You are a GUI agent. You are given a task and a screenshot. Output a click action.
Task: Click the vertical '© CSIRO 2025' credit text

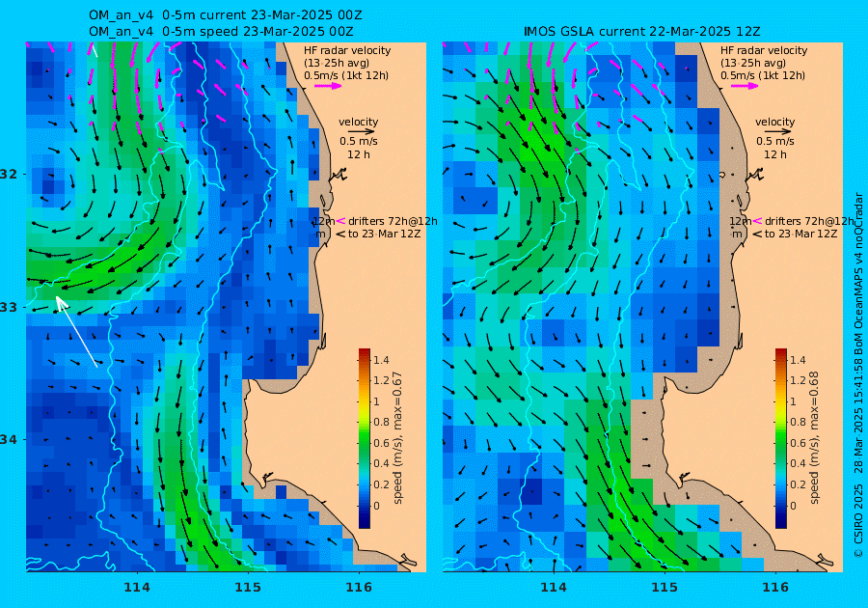pos(858,521)
